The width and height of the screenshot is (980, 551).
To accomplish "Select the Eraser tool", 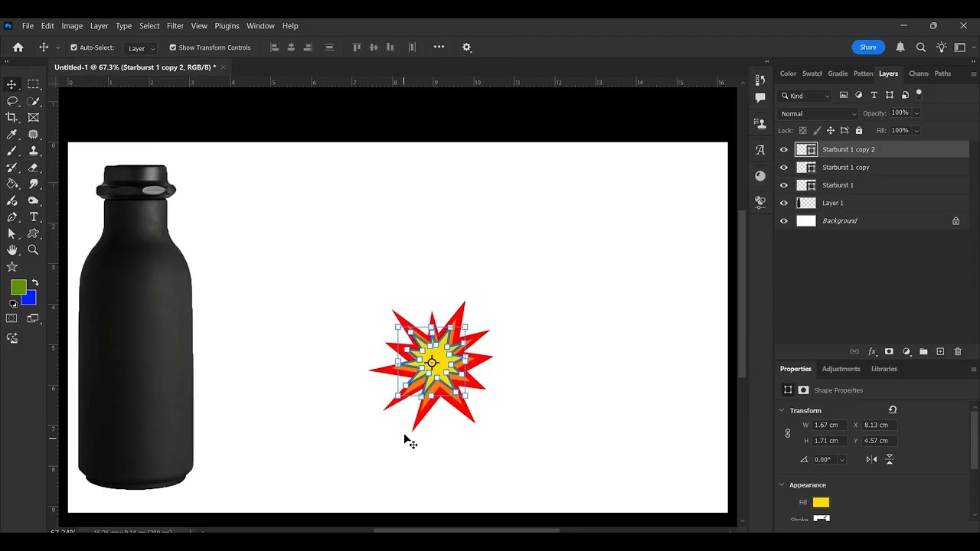I will pos(34,168).
